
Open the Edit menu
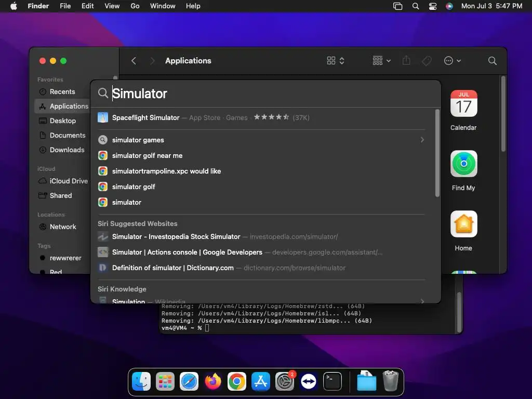pos(87,6)
